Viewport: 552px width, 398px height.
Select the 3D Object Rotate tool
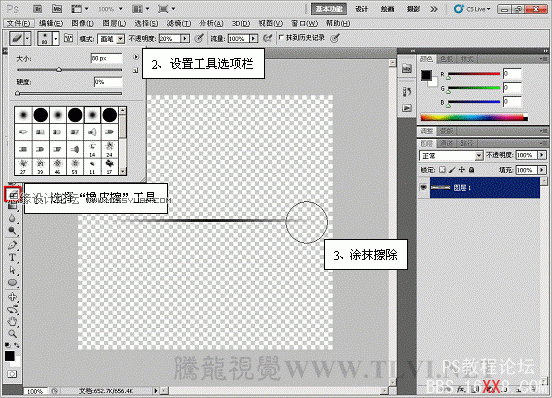coord(13,297)
